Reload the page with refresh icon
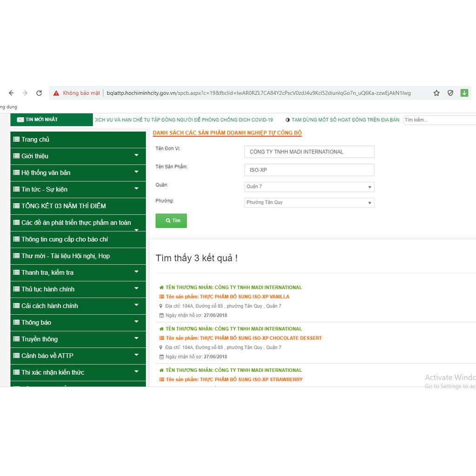 [39, 93]
